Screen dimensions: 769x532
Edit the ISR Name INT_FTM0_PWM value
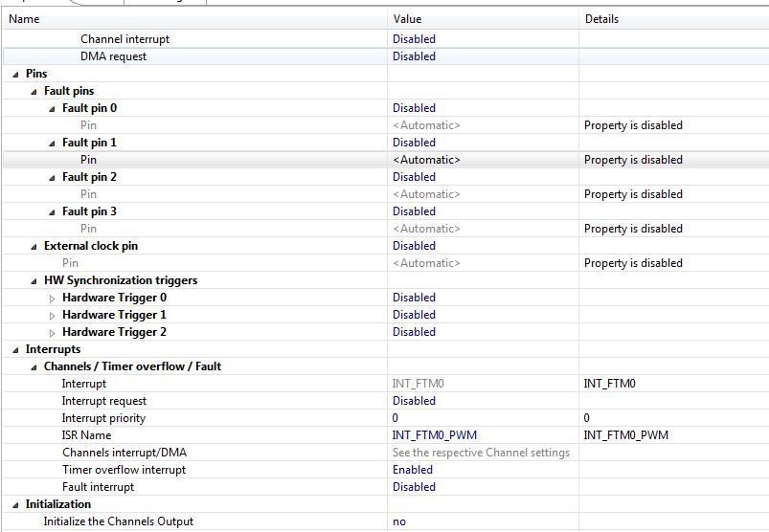(434, 435)
